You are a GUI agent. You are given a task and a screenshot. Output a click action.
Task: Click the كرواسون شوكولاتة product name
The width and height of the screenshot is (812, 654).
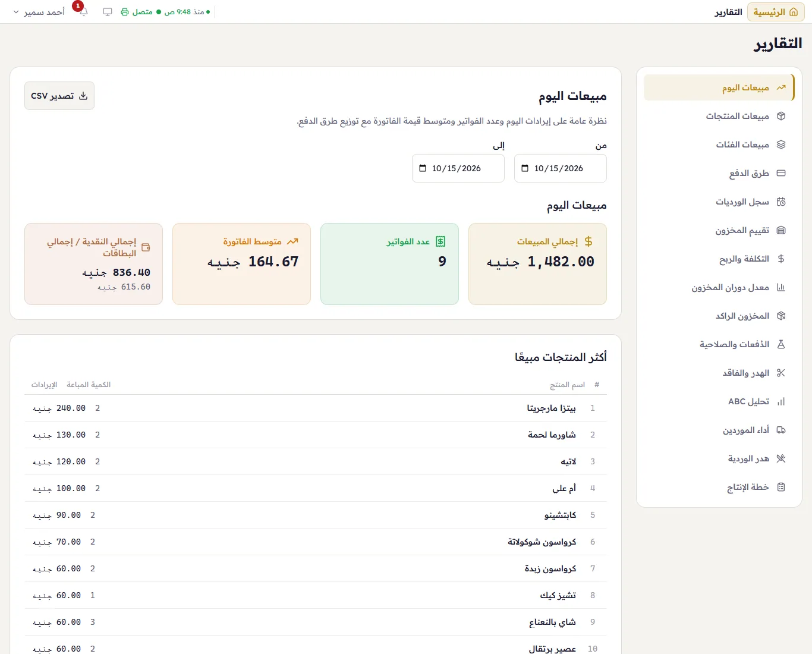coord(542,542)
